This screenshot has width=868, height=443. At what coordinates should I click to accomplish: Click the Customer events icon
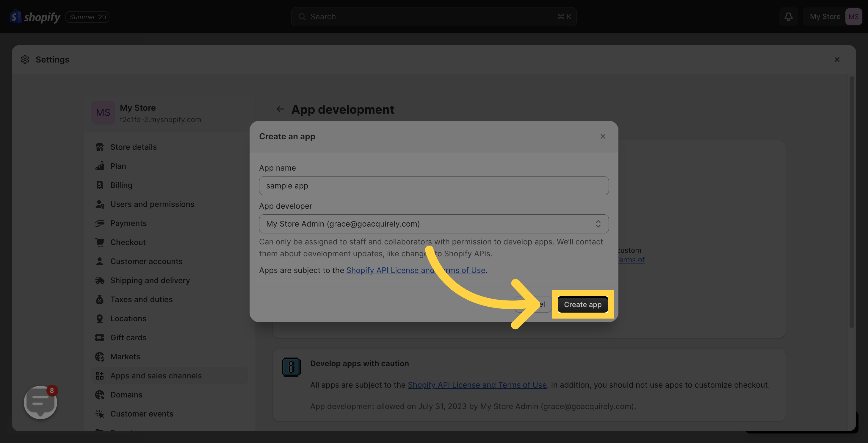pos(100,414)
